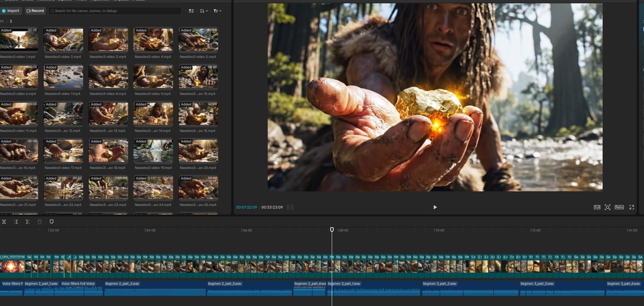Viewport: 644px width, 306px height.
Task: Click the media search input field
Action: click(x=114, y=11)
